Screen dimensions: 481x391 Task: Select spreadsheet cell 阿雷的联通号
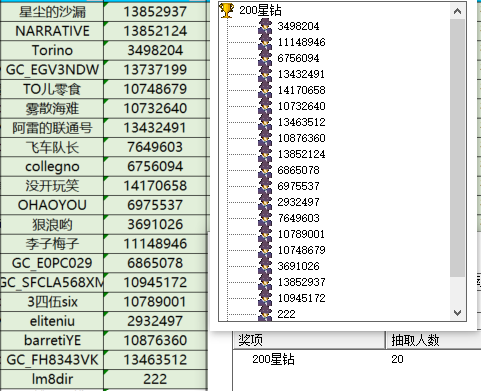(52, 128)
